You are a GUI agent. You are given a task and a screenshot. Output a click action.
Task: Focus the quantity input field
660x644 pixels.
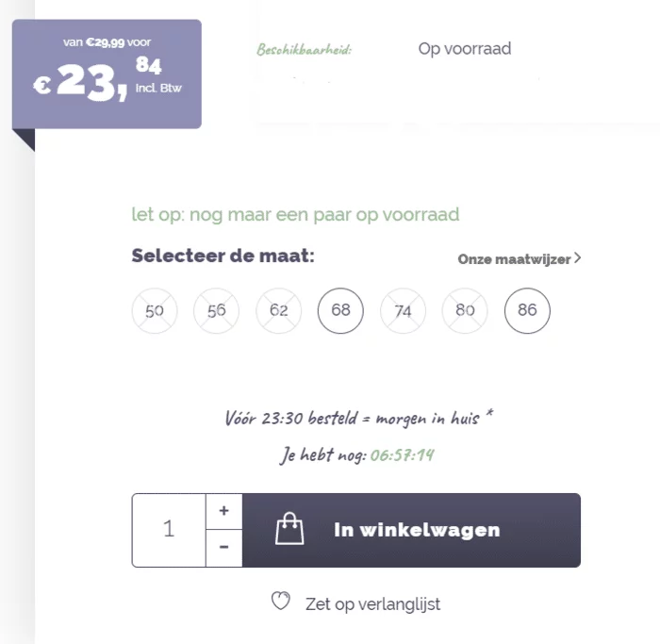(169, 530)
